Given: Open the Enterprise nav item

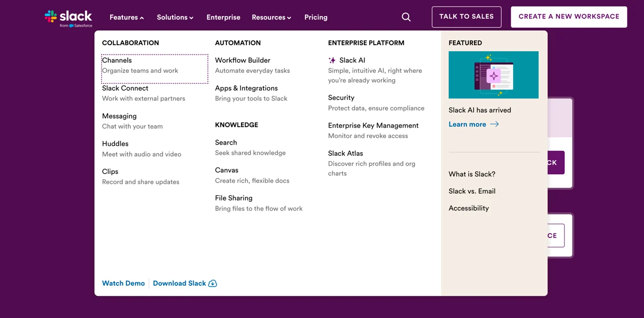Looking at the screenshot, I should (x=223, y=17).
